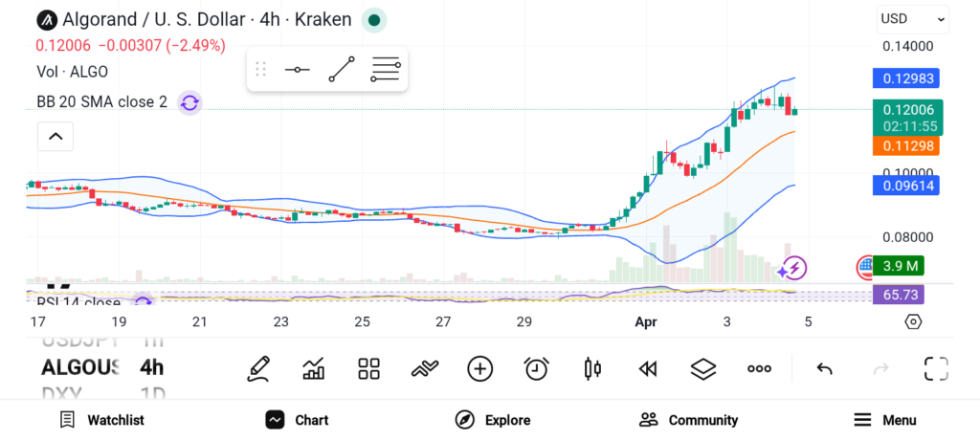Open the bottom Menu button
Screen dimensions: 980x441
pos(885,420)
